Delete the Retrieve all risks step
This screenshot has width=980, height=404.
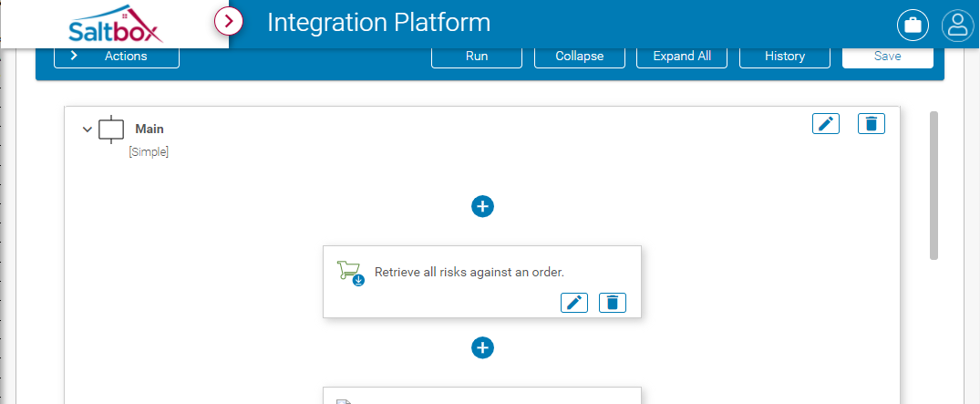tap(613, 303)
